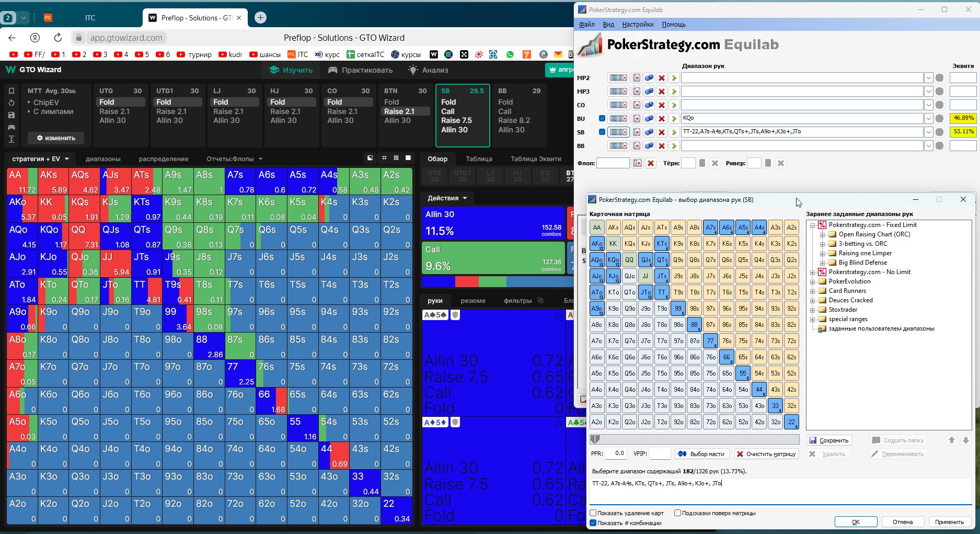Confirm range with OK button

click(x=856, y=522)
